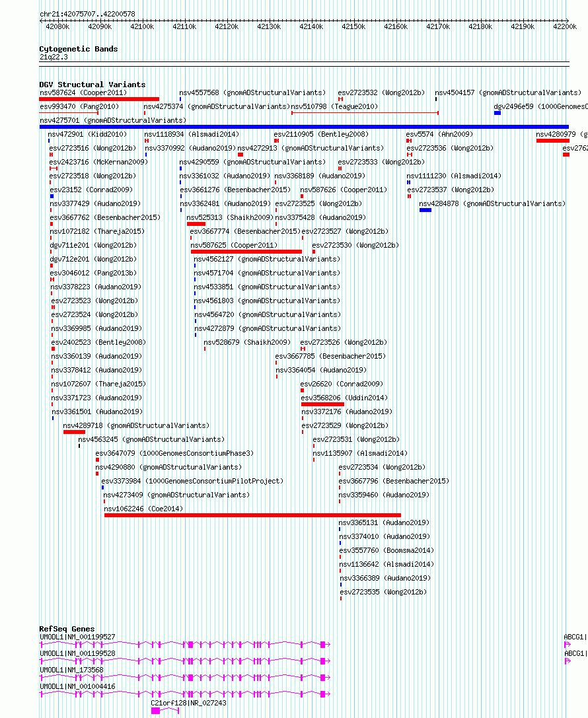Click the nsv1118934 (Alsmadi2014) label
This screenshot has height=718, width=588.
click(192, 134)
